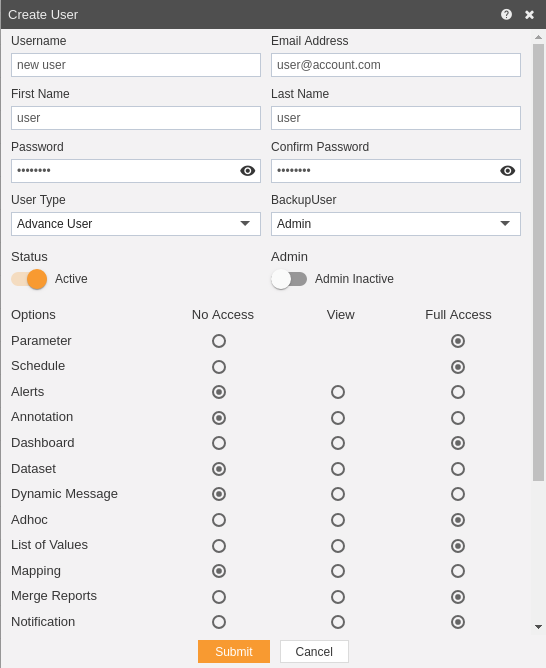Expand the User Type dropdown
This screenshot has width=546, height=668.
point(136,224)
